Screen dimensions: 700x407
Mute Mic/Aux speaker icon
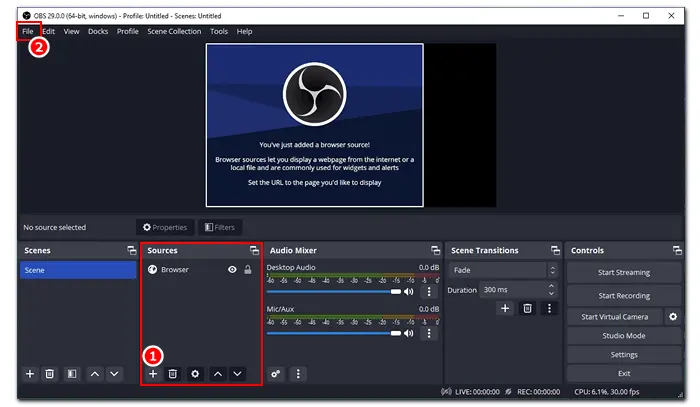click(408, 333)
